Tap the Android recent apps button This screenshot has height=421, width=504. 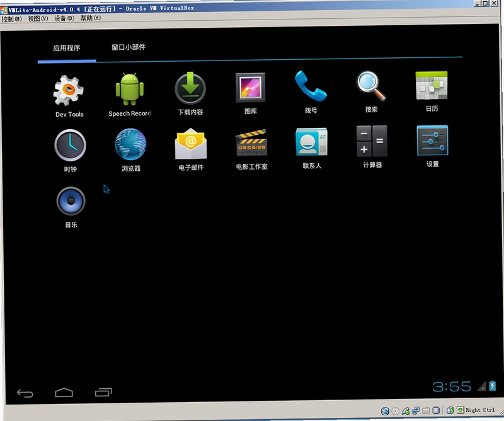103,392
